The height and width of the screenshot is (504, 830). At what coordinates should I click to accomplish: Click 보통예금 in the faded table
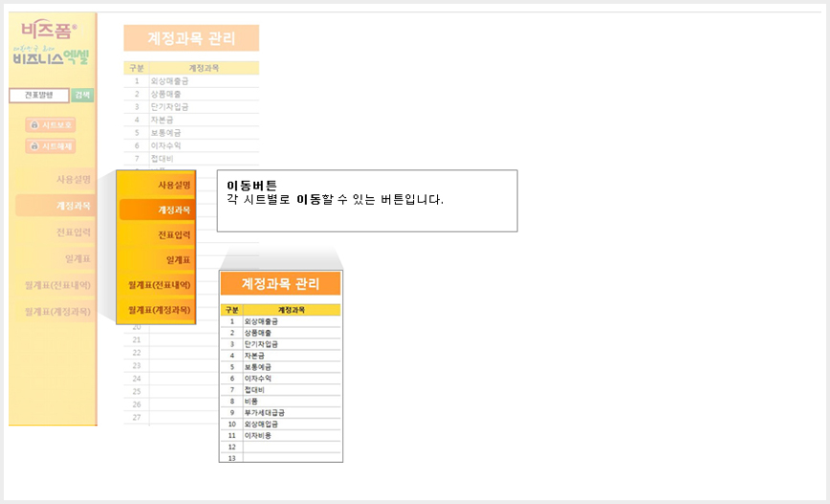pyautogui.click(x=165, y=132)
